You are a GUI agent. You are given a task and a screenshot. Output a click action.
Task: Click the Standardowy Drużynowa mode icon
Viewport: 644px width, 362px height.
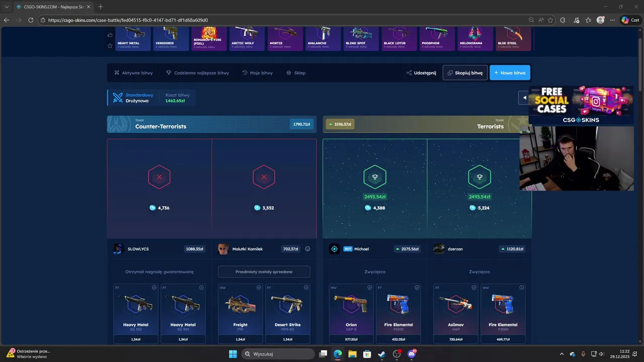coord(118,98)
